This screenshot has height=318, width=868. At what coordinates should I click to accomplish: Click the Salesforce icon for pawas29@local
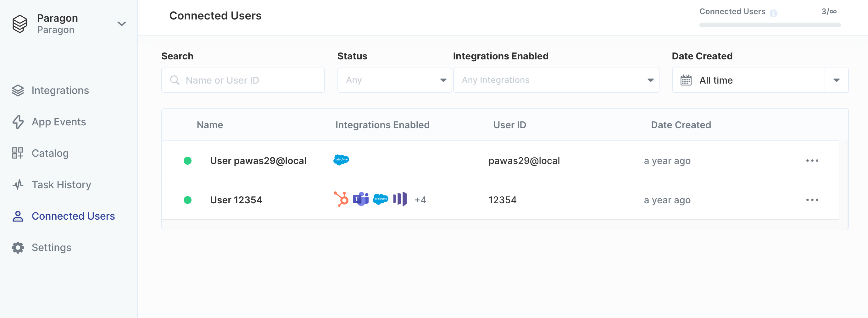tap(341, 160)
